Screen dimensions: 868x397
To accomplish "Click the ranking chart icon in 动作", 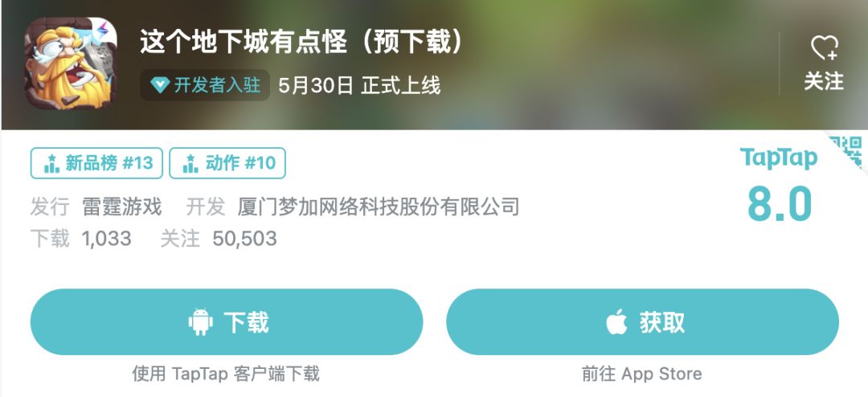I will pos(190,163).
